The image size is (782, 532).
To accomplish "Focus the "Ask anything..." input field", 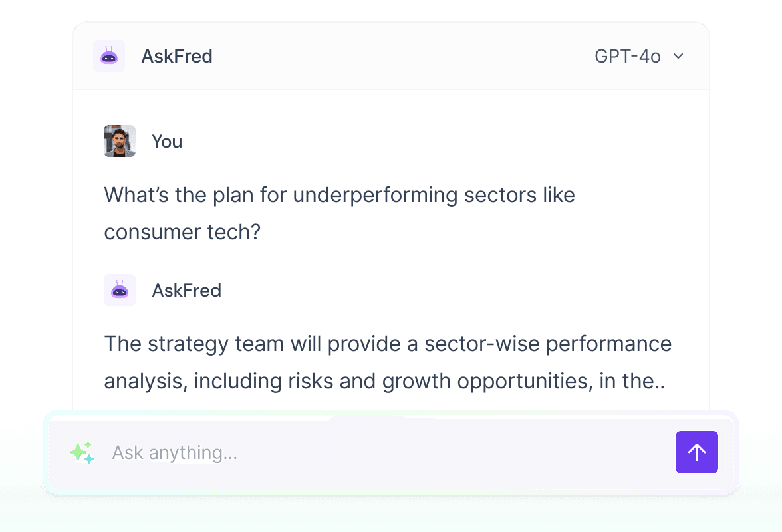I will click(386, 452).
